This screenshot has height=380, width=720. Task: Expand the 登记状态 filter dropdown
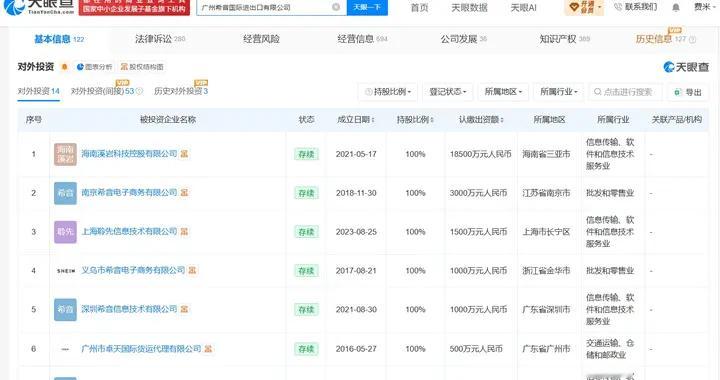(448, 92)
